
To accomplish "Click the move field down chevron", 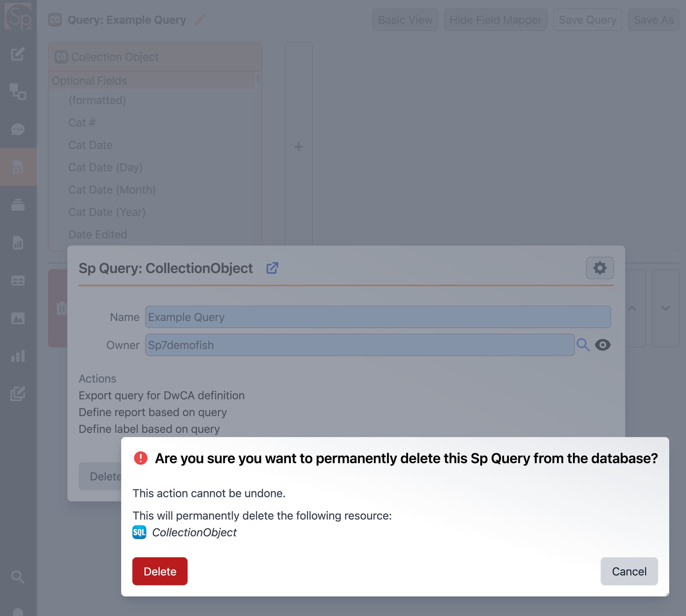I will coord(665,308).
